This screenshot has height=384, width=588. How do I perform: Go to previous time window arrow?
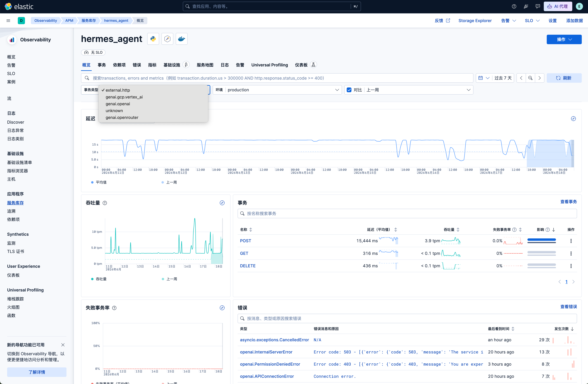[521, 78]
